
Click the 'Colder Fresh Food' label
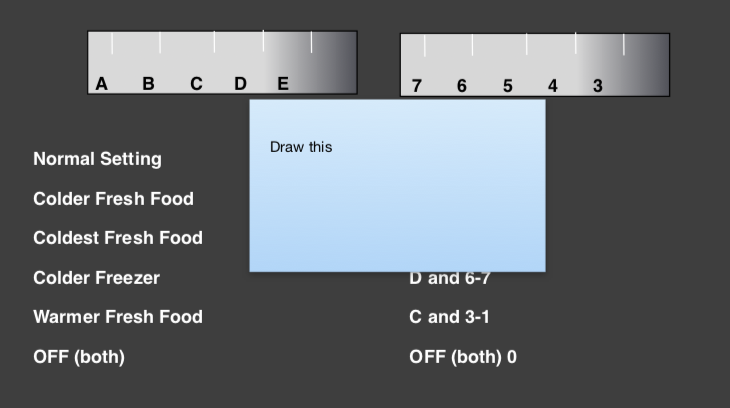[113, 199]
